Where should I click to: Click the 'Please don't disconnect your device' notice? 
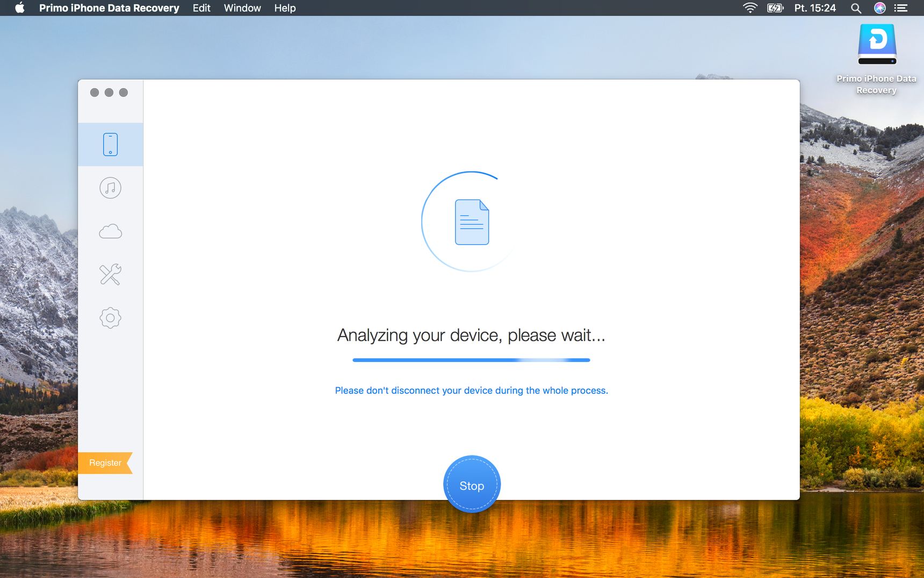coord(471,390)
